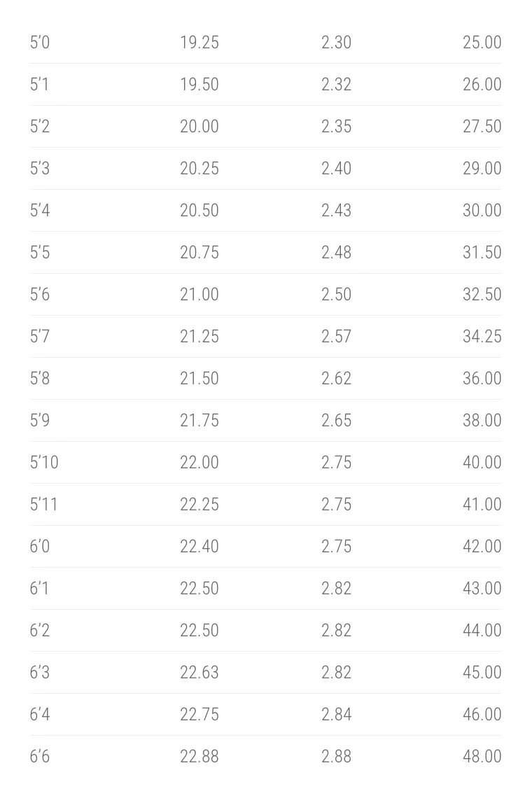The image size is (532, 798).
Task: Click the 29.00 value in 5'3 row
Action: coord(482,169)
